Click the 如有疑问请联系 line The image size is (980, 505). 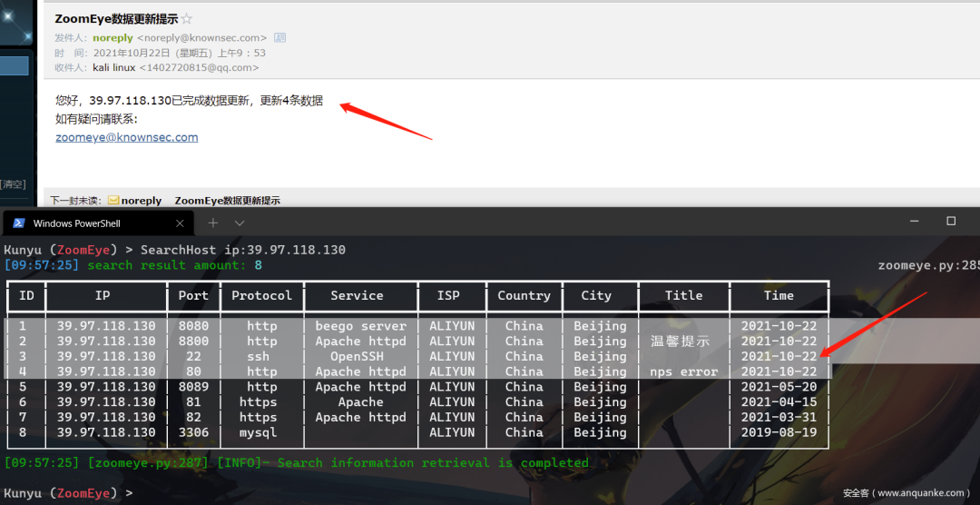point(96,119)
